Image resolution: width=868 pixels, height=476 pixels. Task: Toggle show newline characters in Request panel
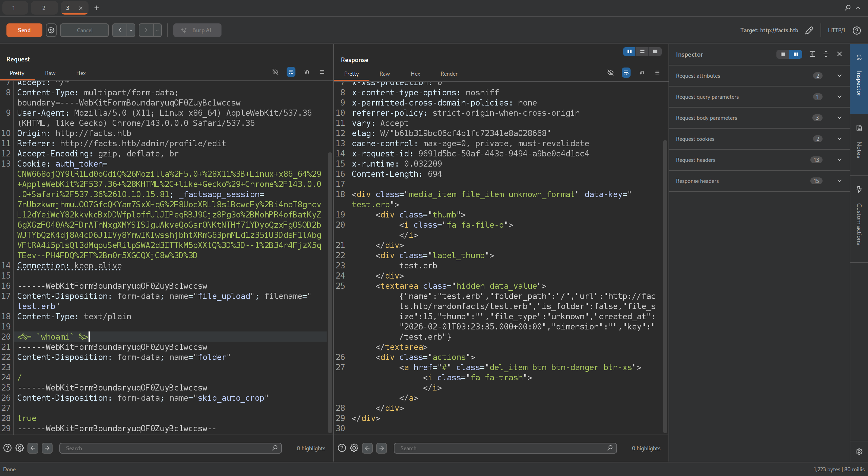[x=307, y=72]
